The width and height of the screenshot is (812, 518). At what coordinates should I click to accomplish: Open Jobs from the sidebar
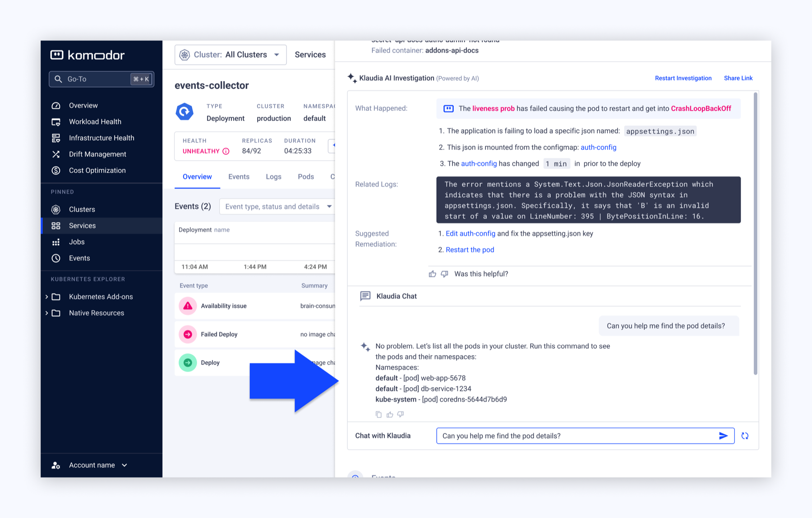[77, 242]
